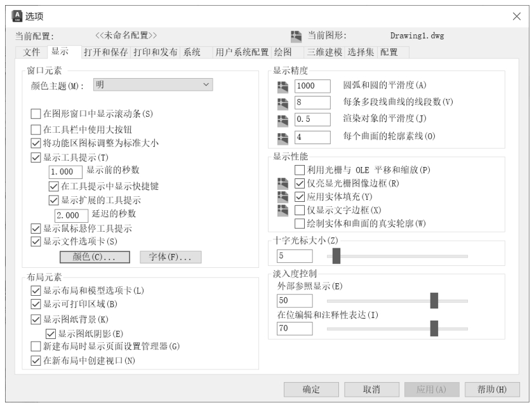Enable 新建布局时显示页面设置管理器 checkbox

click(x=36, y=347)
